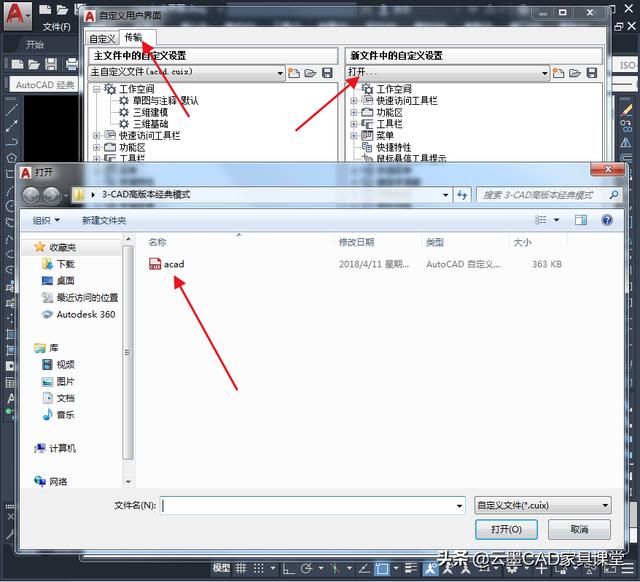
Task: Open the file name history dropdown arrow
Action: pos(459,506)
